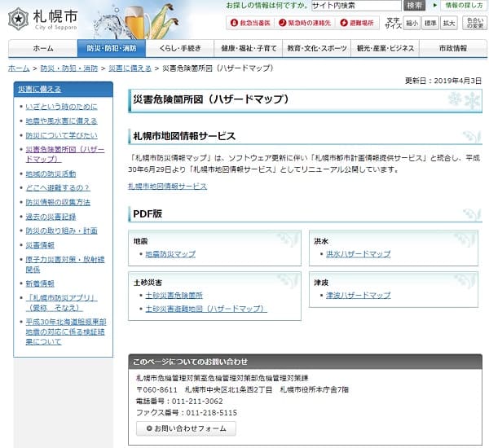Screen dimensions: 489x448
Task: Open sidebar link 原子力災害対策・放射線関係
Action: click(65, 264)
